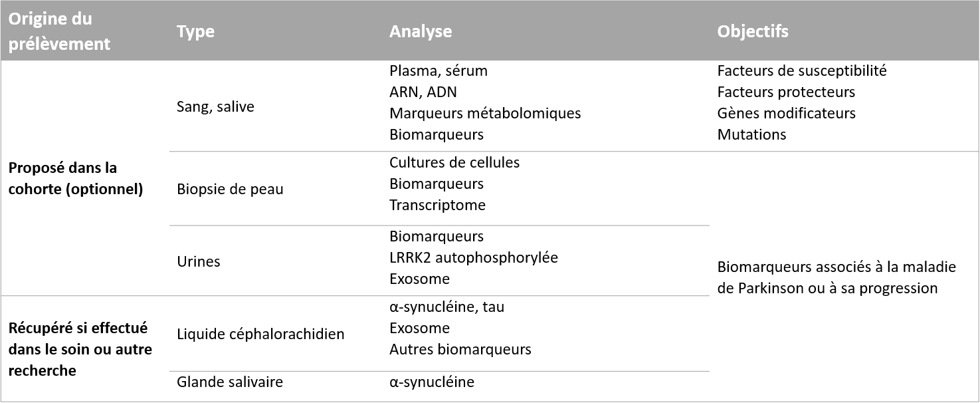This screenshot has width=980, height=403.
Task: Click the "Autres biomarqueurs" entry
Action: click(x=460, y=349)
